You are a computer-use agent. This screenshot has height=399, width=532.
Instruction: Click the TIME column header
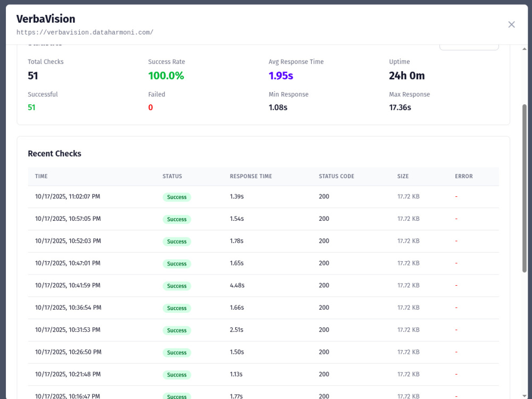pyautogui.click(x=41, y=176)
